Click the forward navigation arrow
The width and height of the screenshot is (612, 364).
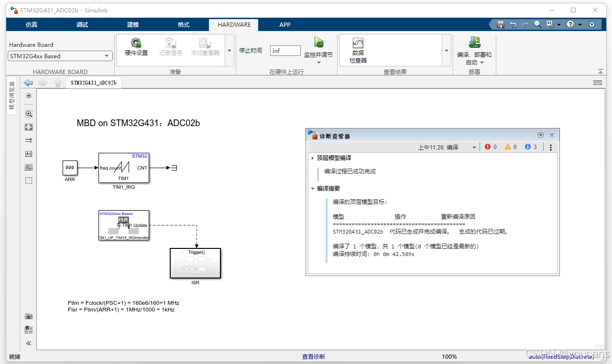[43, 83]
